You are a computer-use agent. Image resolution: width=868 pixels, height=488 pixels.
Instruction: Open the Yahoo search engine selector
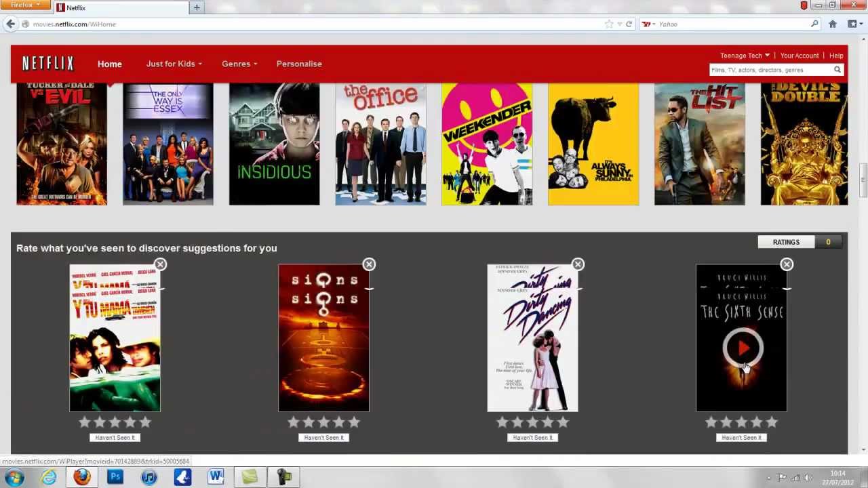pyautogui.click(x=648, y=24)
